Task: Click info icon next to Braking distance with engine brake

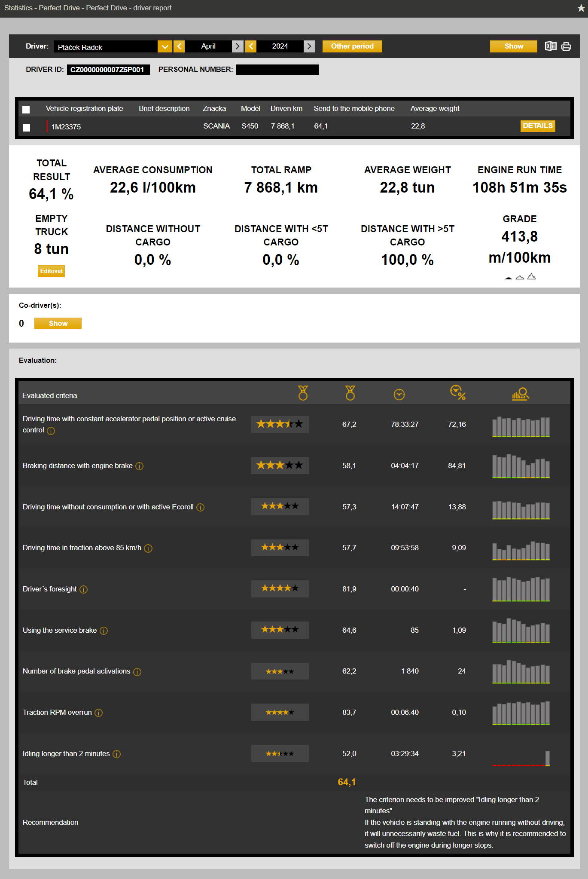Action: pos(140,466)
